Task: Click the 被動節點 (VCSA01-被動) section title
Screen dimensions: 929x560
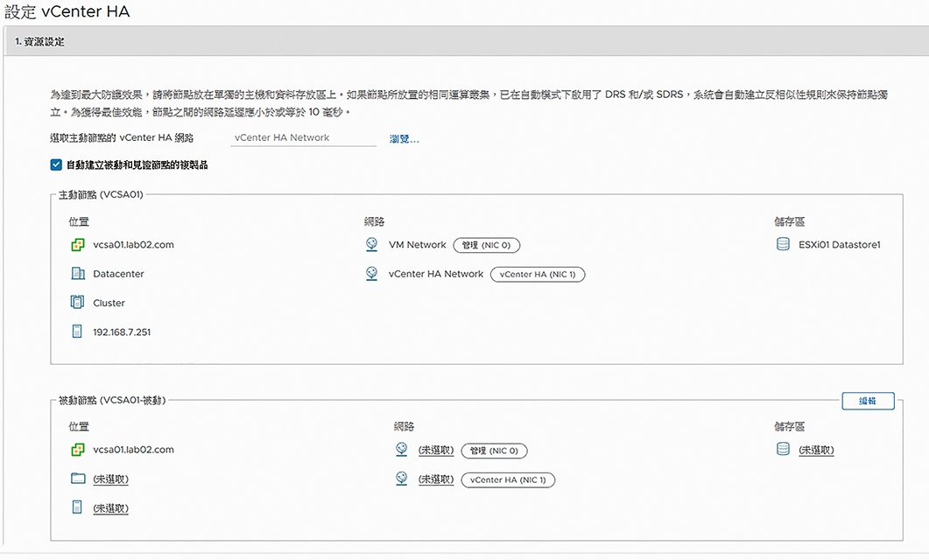Action: 112,401
